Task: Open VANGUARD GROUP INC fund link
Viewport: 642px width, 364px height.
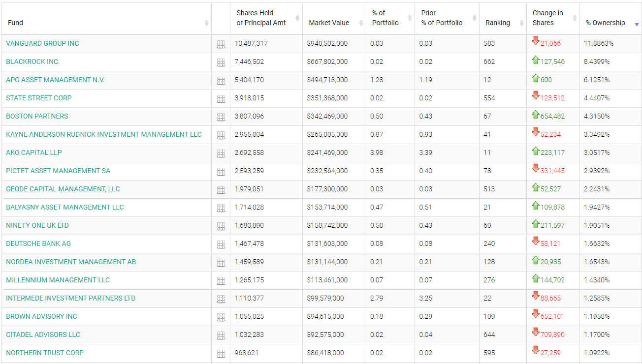Action: click(x=42, y=43)
